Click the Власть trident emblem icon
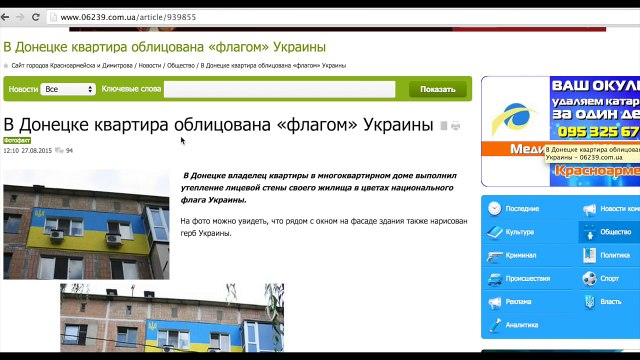Screen dimensions: 640x360 coord(589,302)
